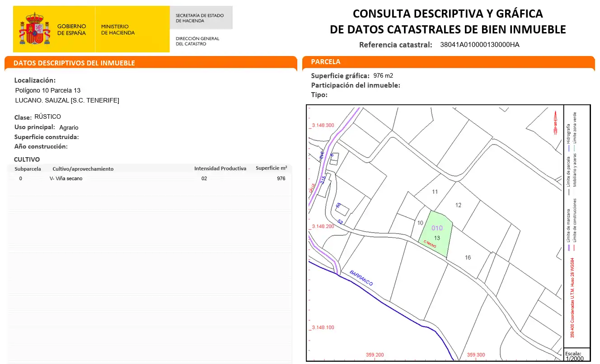This screenshot has width=600, height=364.
Task: Click the main use value 'Agrario'
Action: pyautogui.click(x=69, y=127)
